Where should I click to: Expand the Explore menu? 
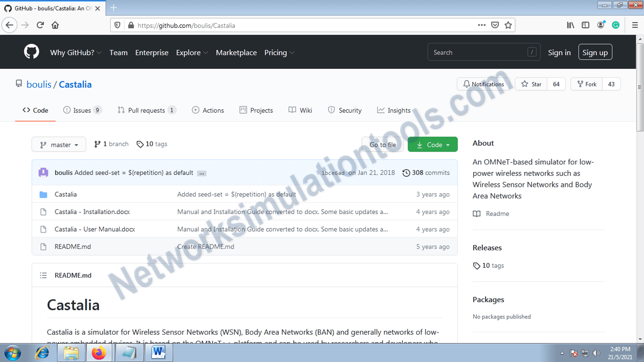(x=192, y=52)
